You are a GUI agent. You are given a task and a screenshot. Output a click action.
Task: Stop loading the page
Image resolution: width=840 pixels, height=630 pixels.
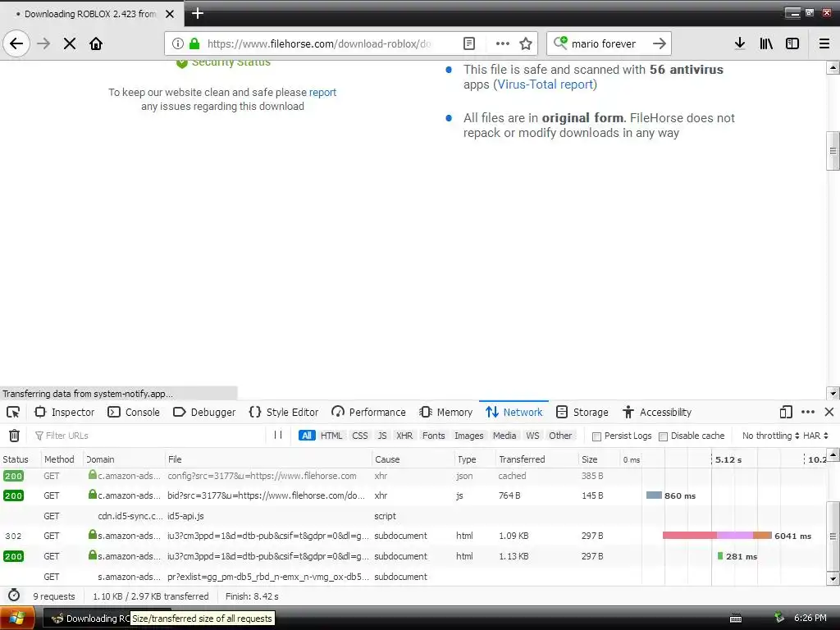[70, 43]
